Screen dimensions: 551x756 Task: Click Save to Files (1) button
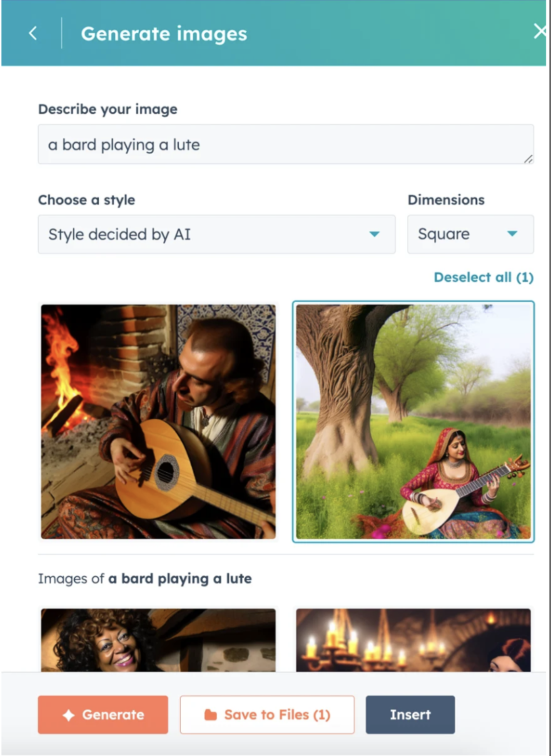[x=267, y=715]
